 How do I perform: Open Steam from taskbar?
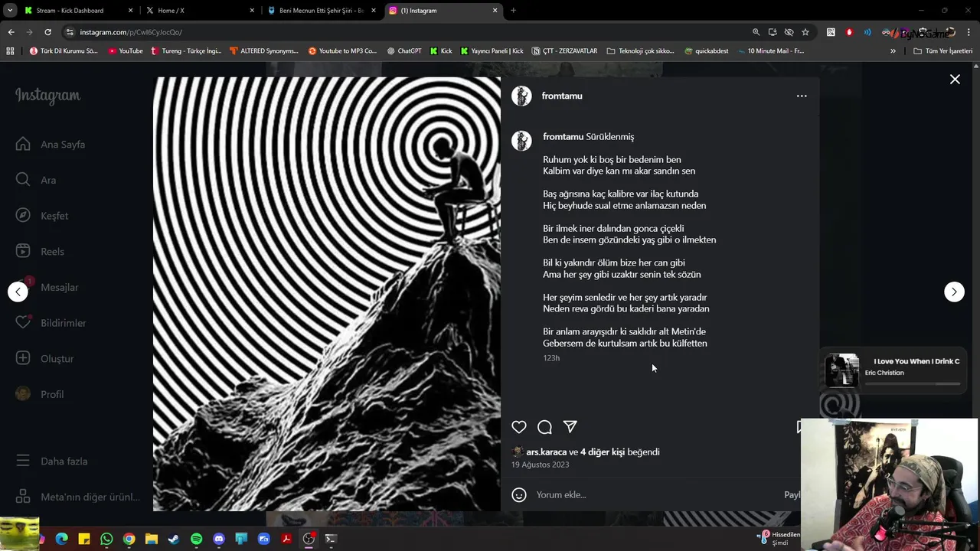pyautogui.click(x=174, y=539)
